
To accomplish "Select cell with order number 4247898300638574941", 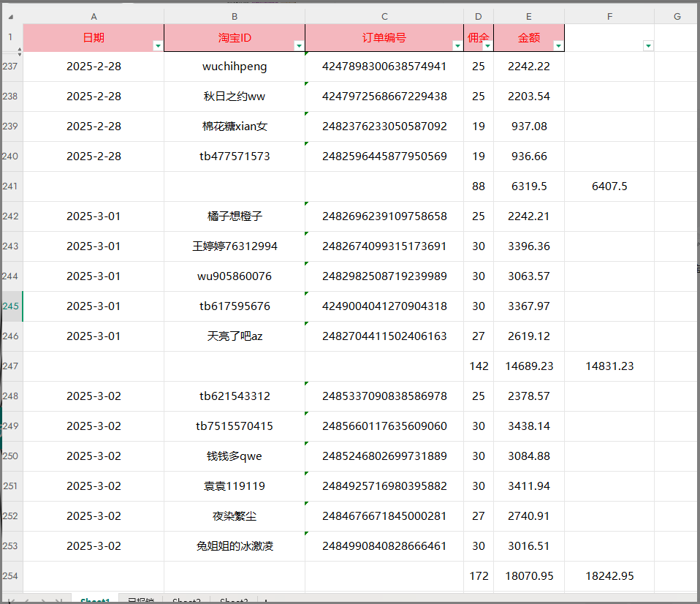I will (384, 67).
